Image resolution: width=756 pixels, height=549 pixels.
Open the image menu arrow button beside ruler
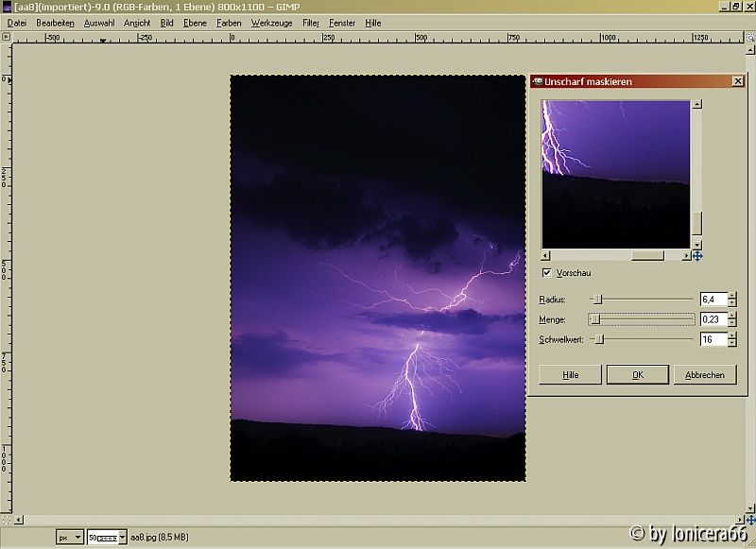(x=6, y=38)
